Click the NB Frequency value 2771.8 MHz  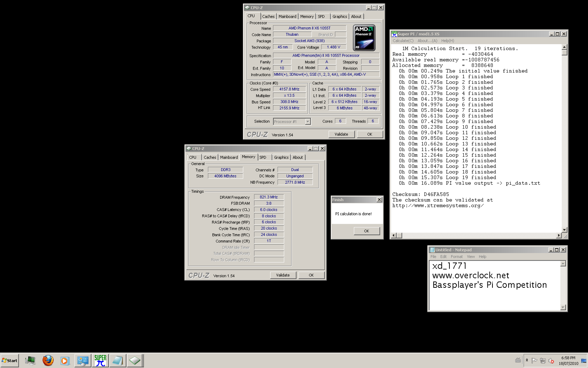(x=295, y=183)
